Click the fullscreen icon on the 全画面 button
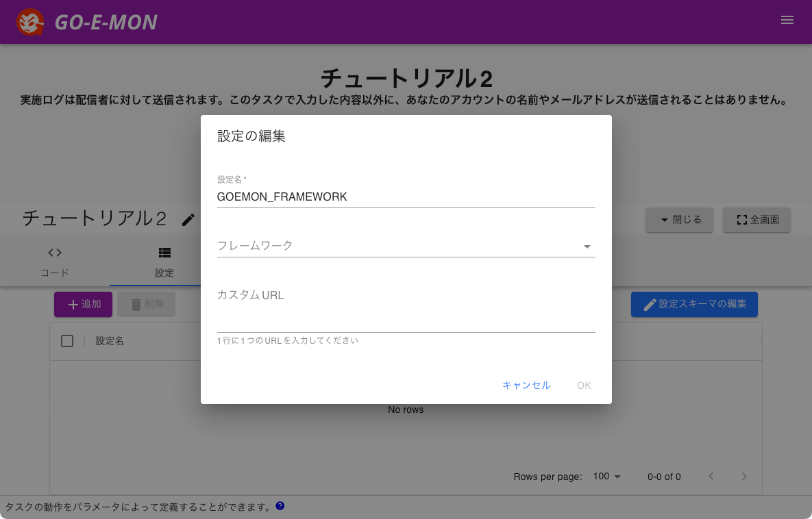The image size is (812, 519). coord(742,220)
